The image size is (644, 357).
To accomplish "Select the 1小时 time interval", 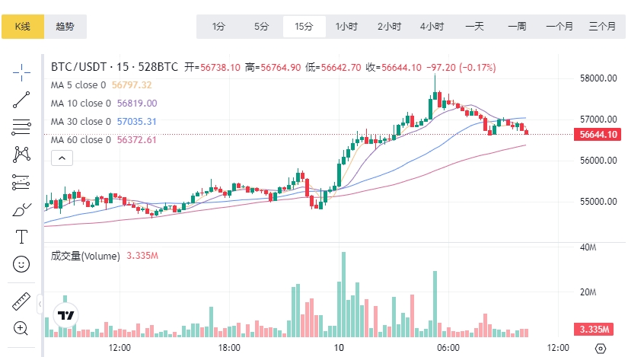I will pos(346,27).
